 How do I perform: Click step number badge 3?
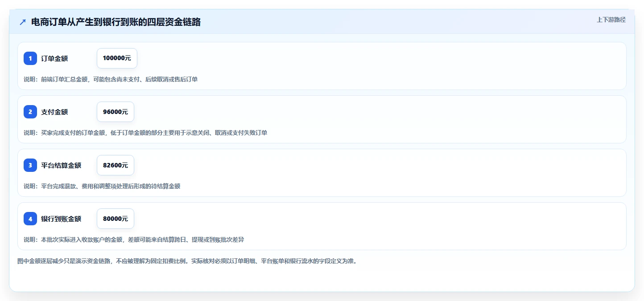(30, 165)
